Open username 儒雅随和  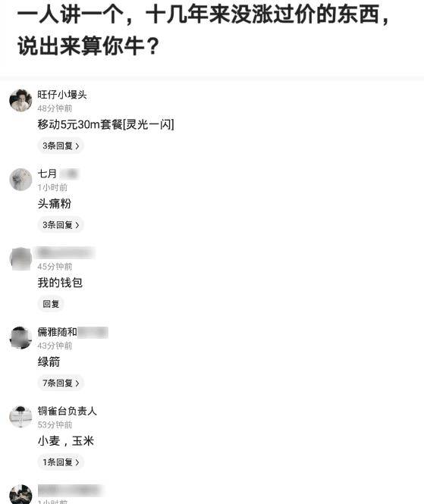tap(57, 332)
